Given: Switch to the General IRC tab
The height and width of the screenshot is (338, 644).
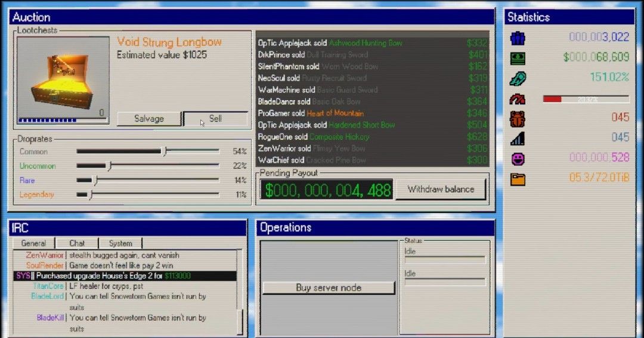Looking at the screenshot, I should point(33,243).
